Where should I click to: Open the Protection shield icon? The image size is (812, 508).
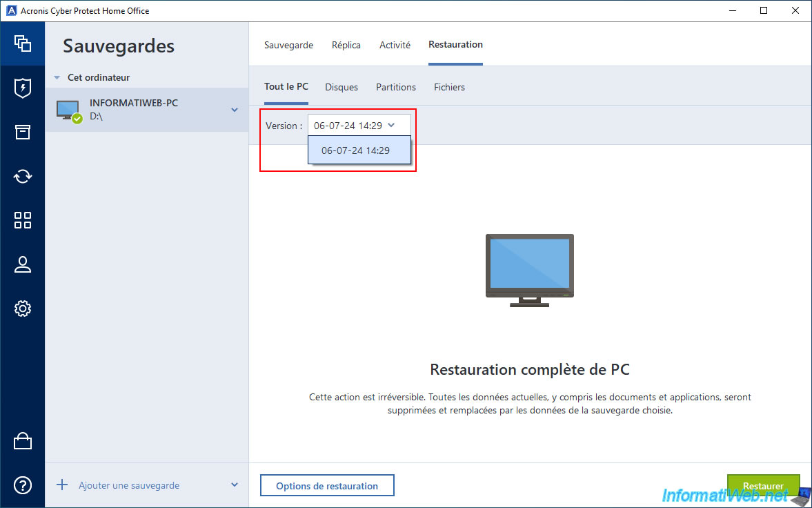pyautogui.click(x=23, y=88)
